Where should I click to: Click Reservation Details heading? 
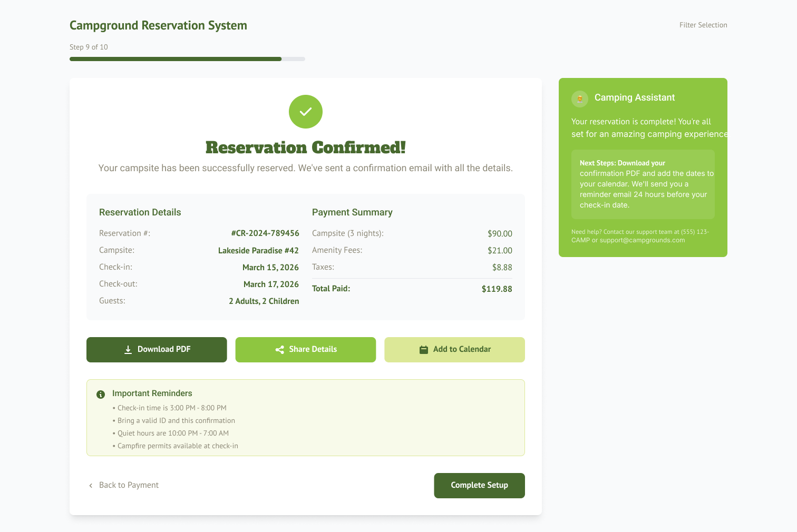click(140, 212)
